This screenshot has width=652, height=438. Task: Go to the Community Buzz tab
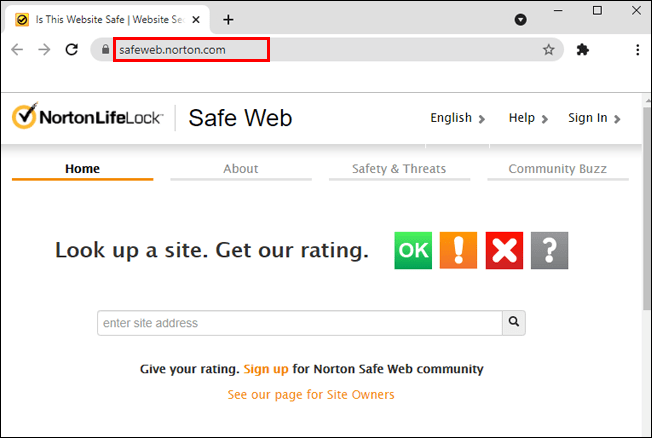(x=558, y=169)
